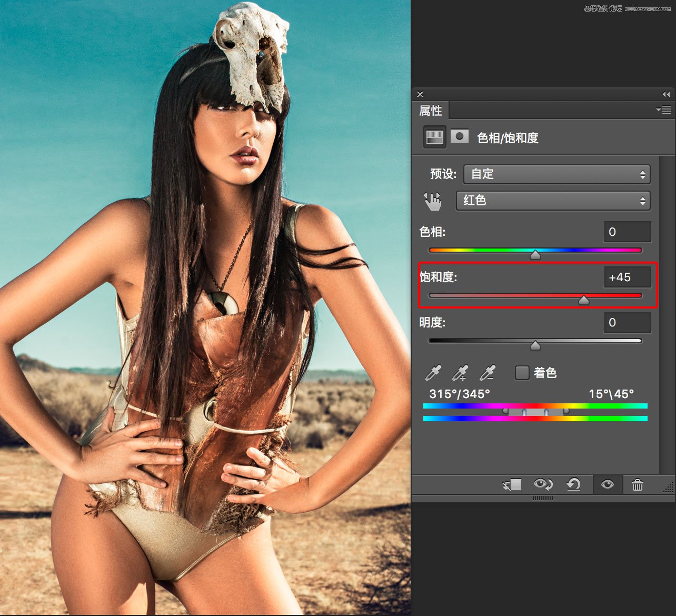
Task: Open the 预设 preset dropdown
Action: (556, 174)
